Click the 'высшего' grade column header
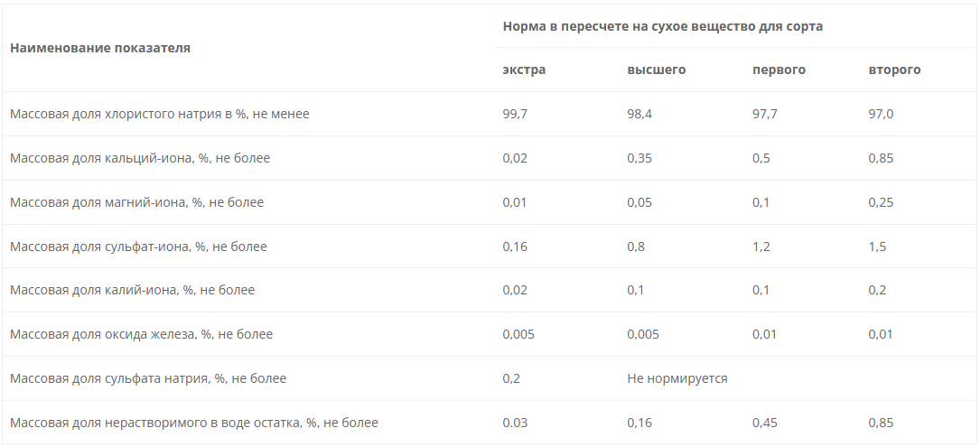Image resolution: width=980 pixels, height=447 pixels. pyautogui.click(x=657, y=70)
